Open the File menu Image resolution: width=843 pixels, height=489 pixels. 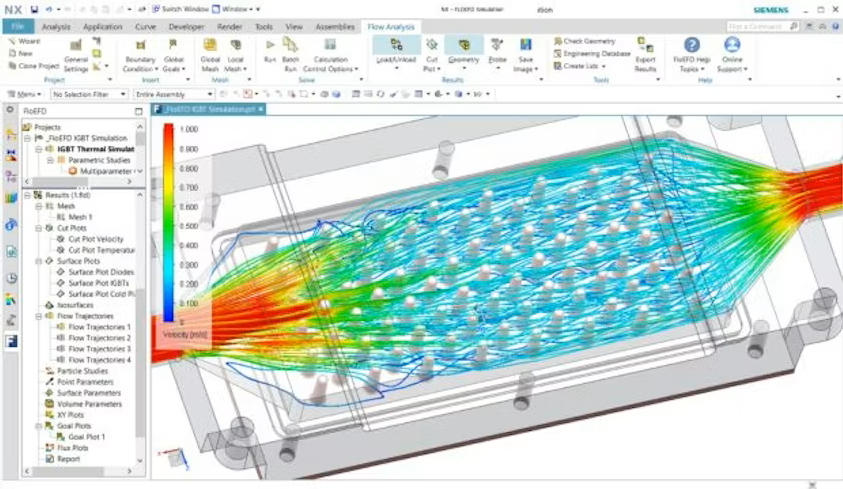(17, 27)
